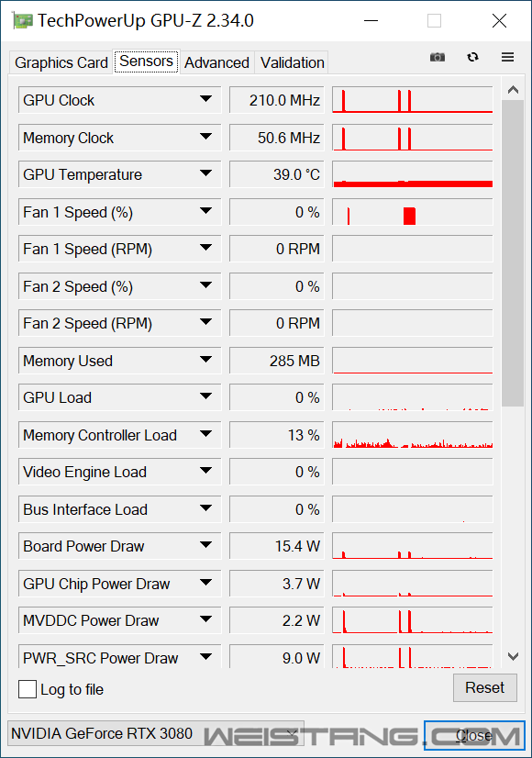Click the vertical scrollbar thumb
Screen dimensions: 532x758
[513, 253]
